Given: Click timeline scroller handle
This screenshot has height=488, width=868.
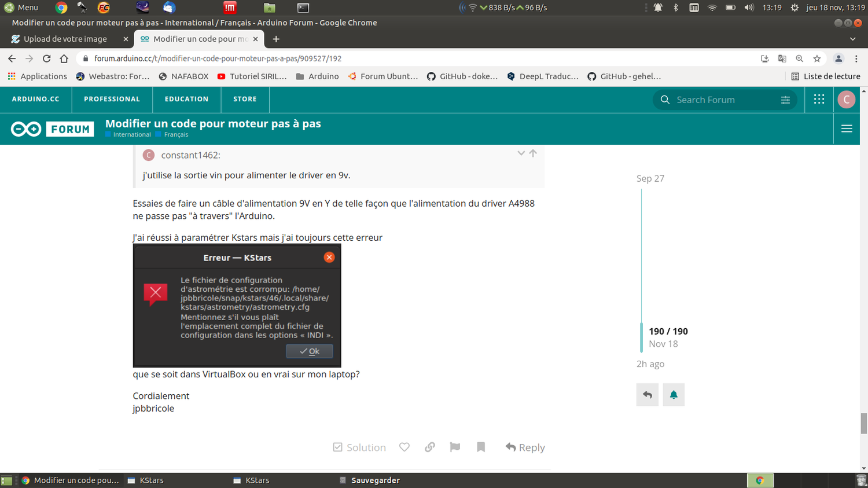Looking at the screenshot, I should (x=641, y=337).
